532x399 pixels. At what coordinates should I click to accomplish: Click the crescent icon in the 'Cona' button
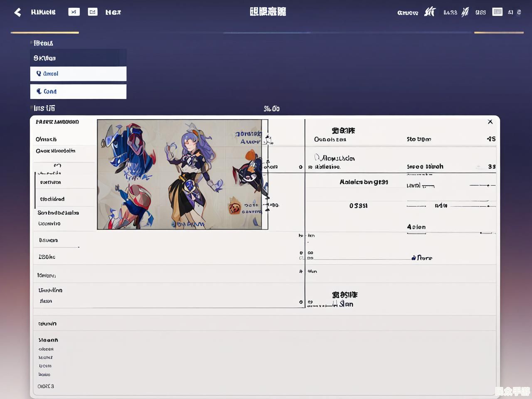tap(39, 91)
